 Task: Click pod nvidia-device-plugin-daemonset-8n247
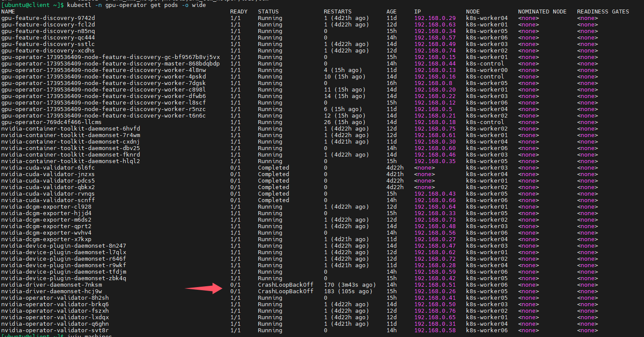[63, 245]
